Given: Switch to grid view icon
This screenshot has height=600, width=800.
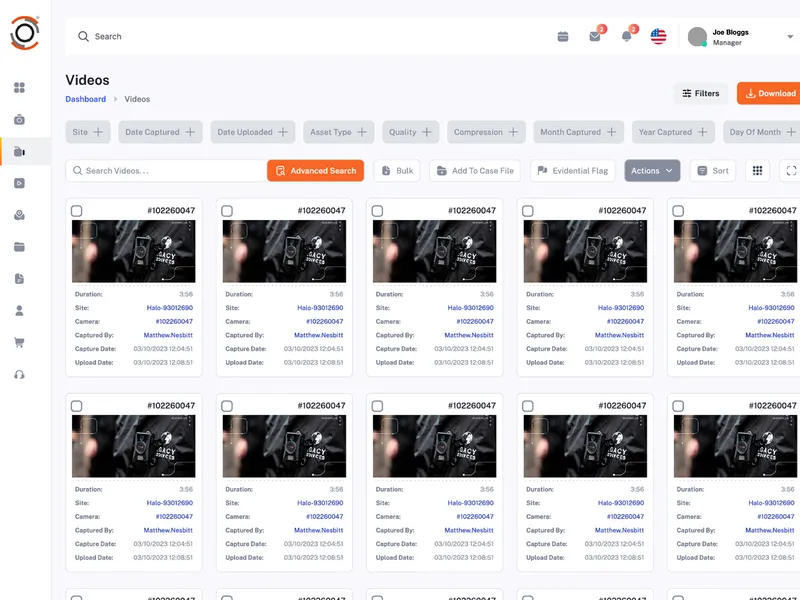Looking at the screenshot, I should 758,170.
